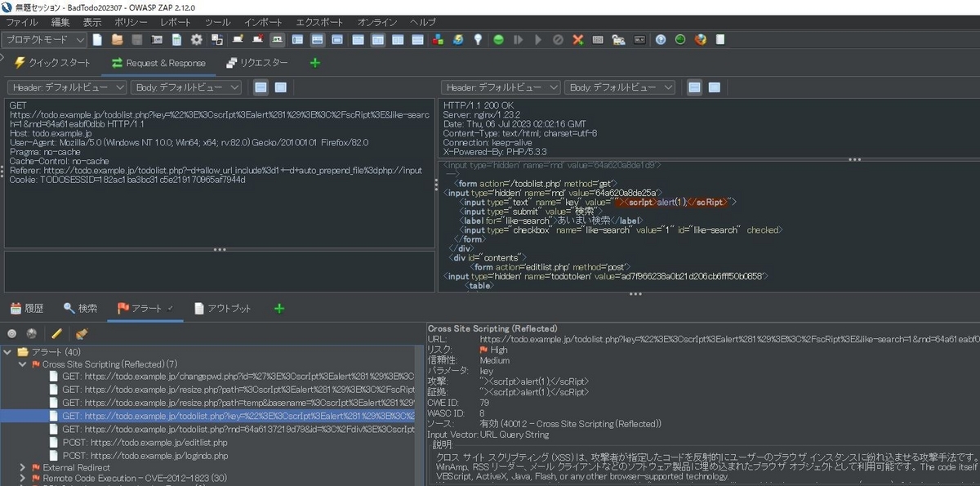Screen dimensions: 980x486
Task: Select the POST logindo.php alert entry
Action: tap(137, 455)
